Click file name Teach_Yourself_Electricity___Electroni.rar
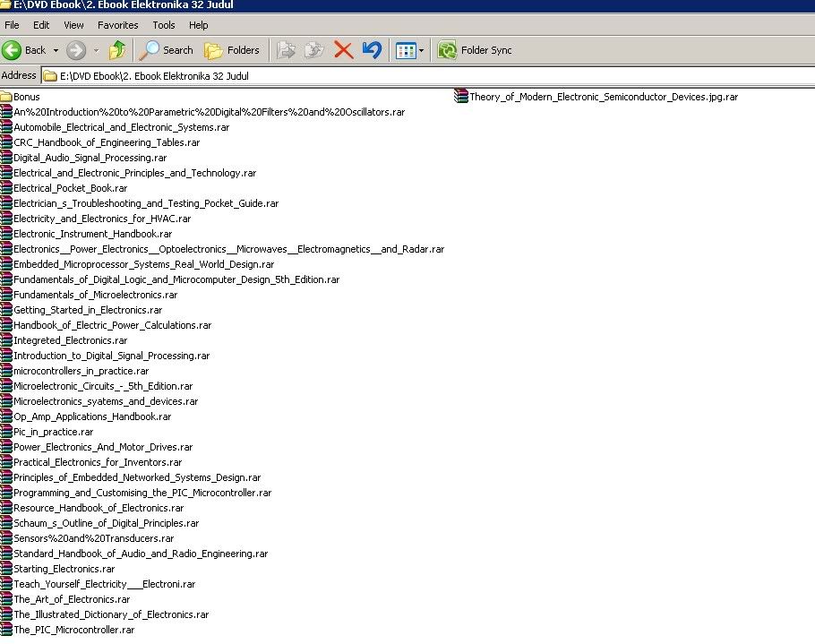Viewport: 815px width, 644px height. [105, 584]
